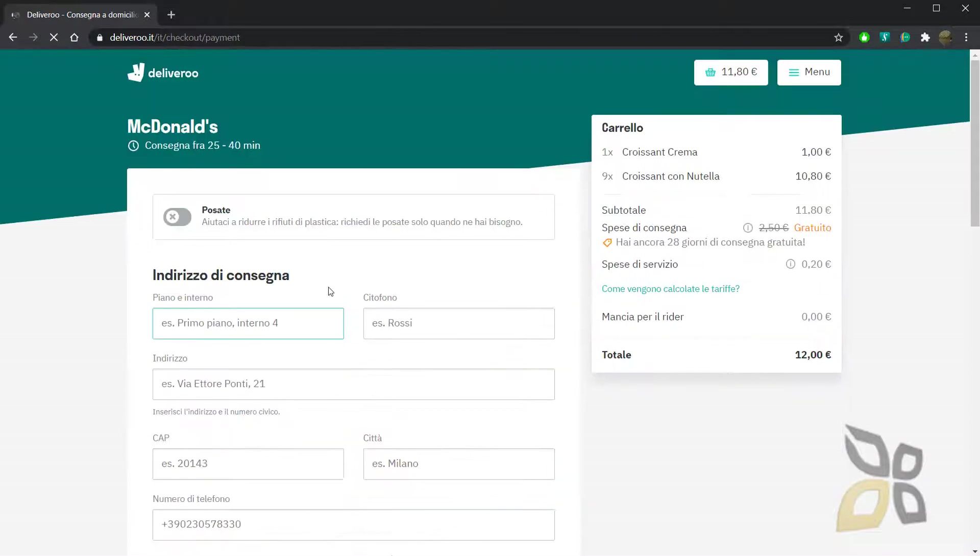
Task: Click the Mancia per il rider row
Action: (x=716, y=317)
